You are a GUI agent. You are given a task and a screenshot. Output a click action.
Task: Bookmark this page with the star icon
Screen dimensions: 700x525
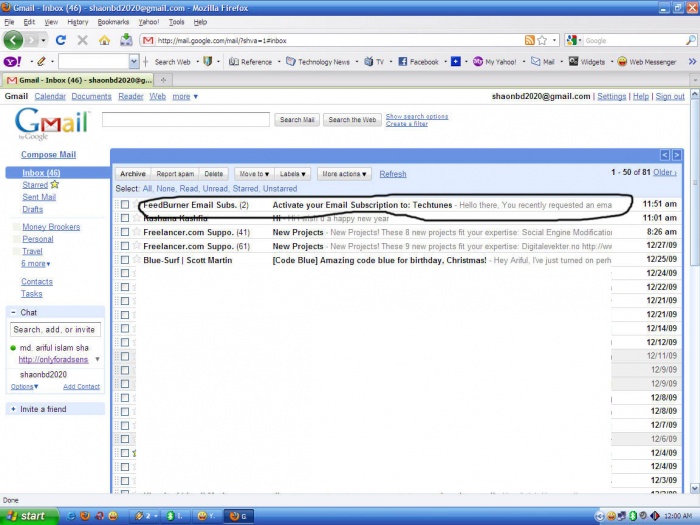point(542,40)
